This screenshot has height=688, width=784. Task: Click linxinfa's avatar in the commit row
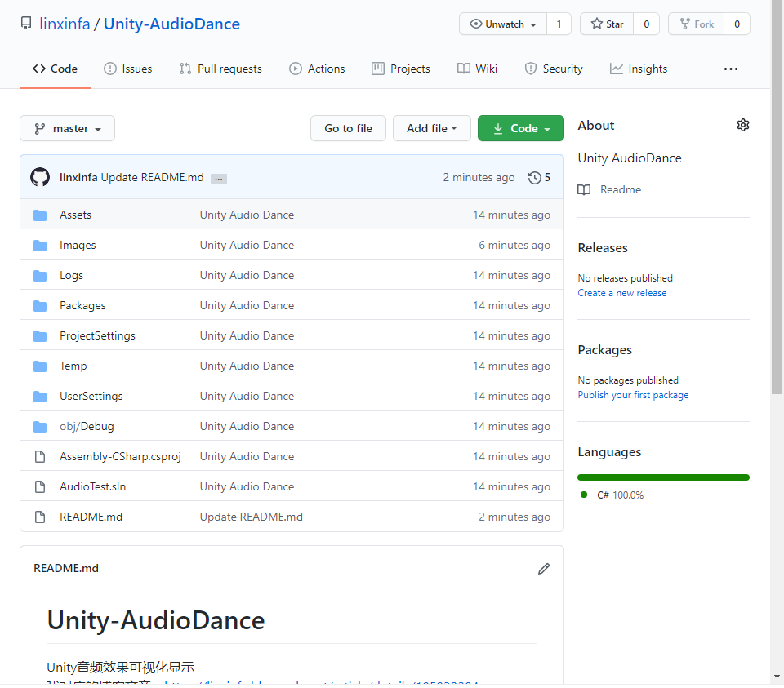[39, 177]
